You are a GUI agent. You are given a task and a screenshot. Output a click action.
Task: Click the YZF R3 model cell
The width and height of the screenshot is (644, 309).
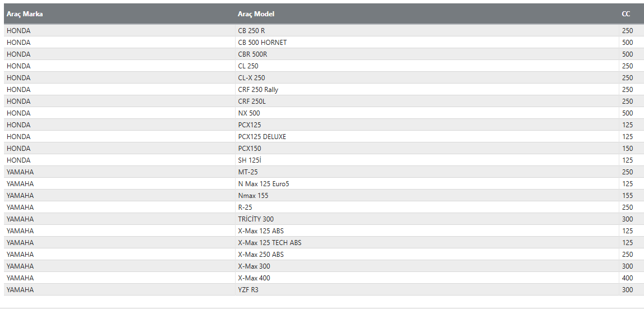pyautogui.click(x=248, y=290)
